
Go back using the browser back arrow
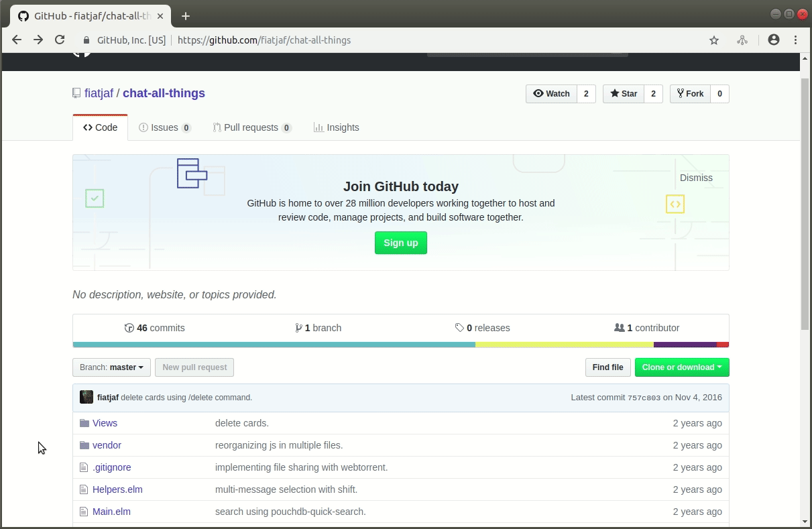point(17,40)
